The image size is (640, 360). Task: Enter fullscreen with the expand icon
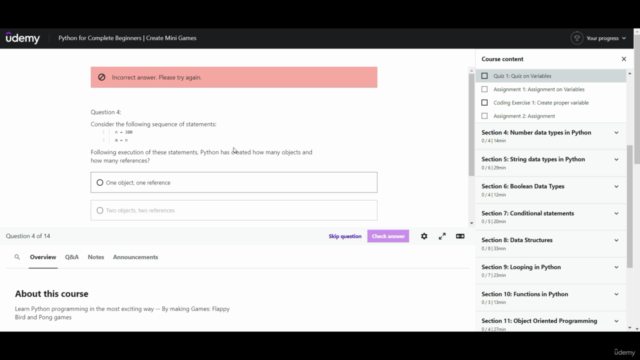pos(442,236)
